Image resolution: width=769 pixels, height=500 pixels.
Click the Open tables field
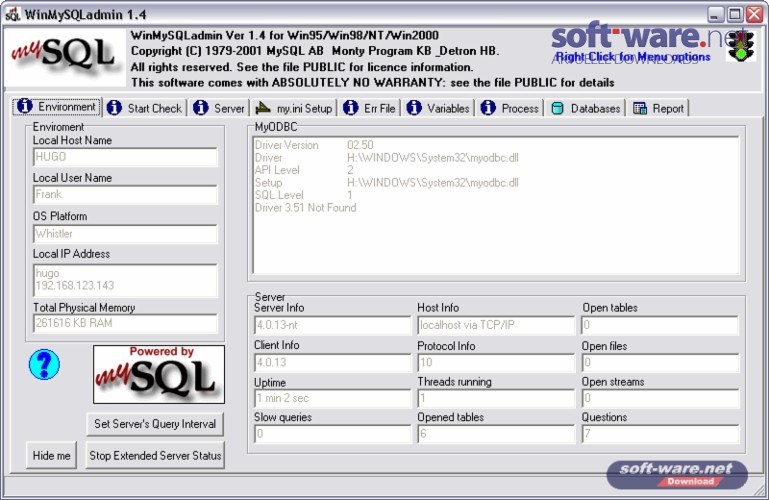660,325
